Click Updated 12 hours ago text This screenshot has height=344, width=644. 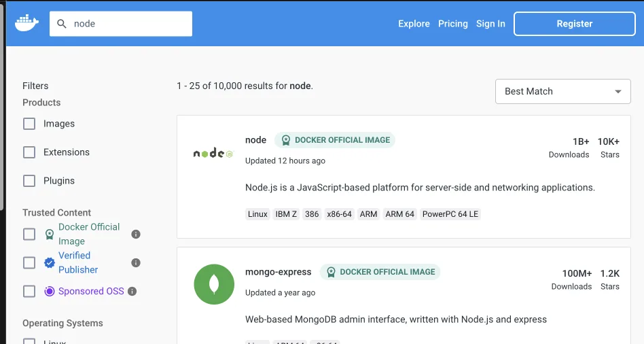tap(285, 160)
